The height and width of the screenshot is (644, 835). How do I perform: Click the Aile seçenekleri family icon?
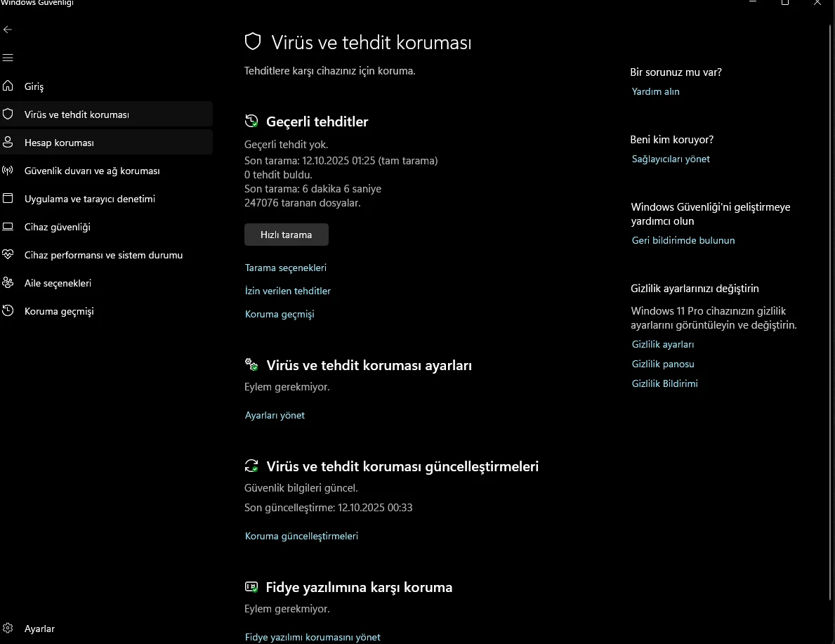click(x=8, y=283)
